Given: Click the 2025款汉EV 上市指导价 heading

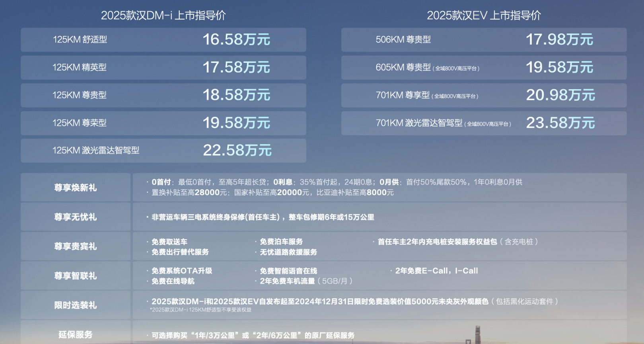Looking at the screenshot, I should [x=483, y=16].
